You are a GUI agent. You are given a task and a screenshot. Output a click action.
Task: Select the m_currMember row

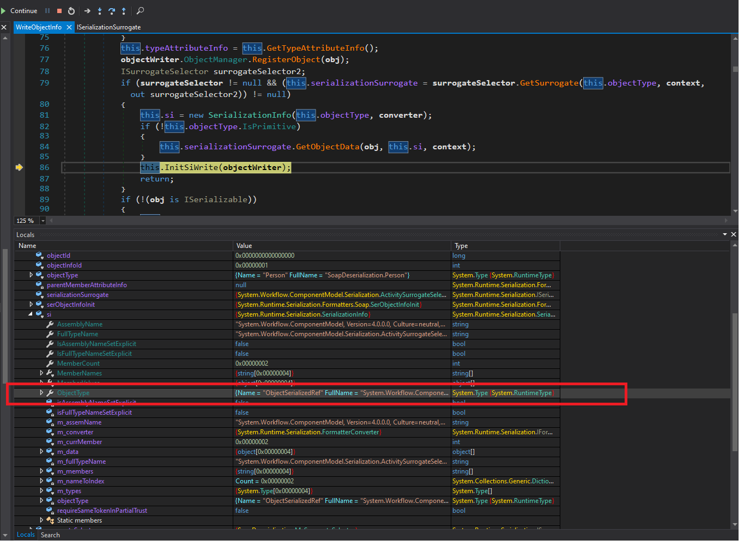click(287, 442)
